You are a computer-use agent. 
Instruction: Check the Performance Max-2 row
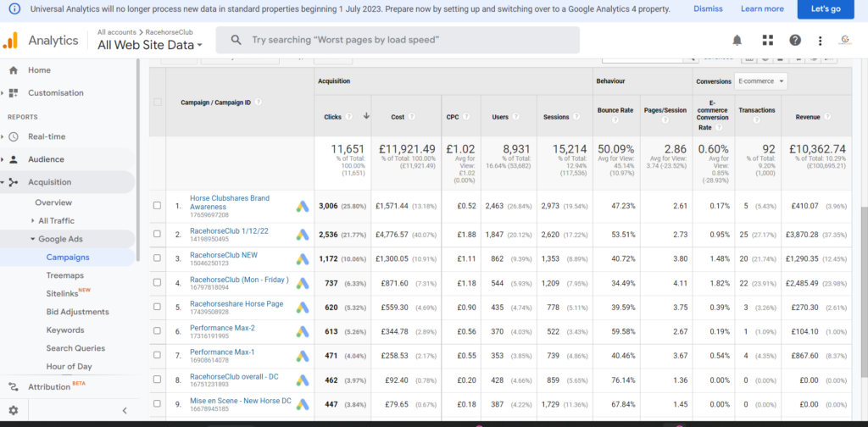[x=157, y=330]
